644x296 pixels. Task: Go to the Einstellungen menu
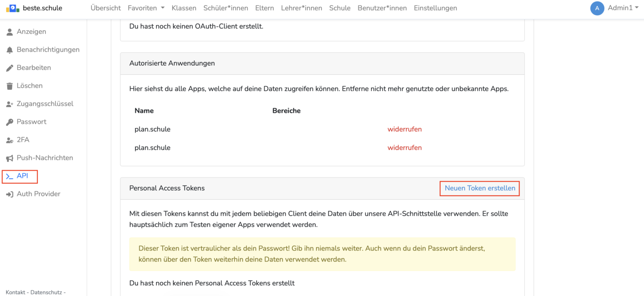[x=435, y=8]
